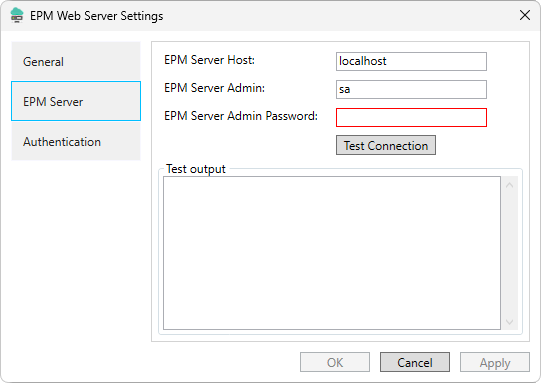Click the EPM Web Server Settings app icon
Viewport: 541px width, 383px height.
(17, 16)
